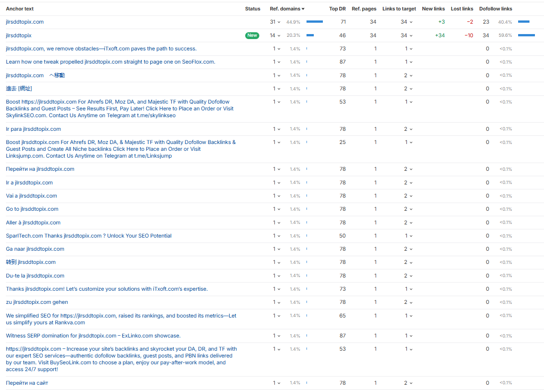544x392 pixels.
Task: Click the +34 new links value
Action: click(x=440, y=35)
